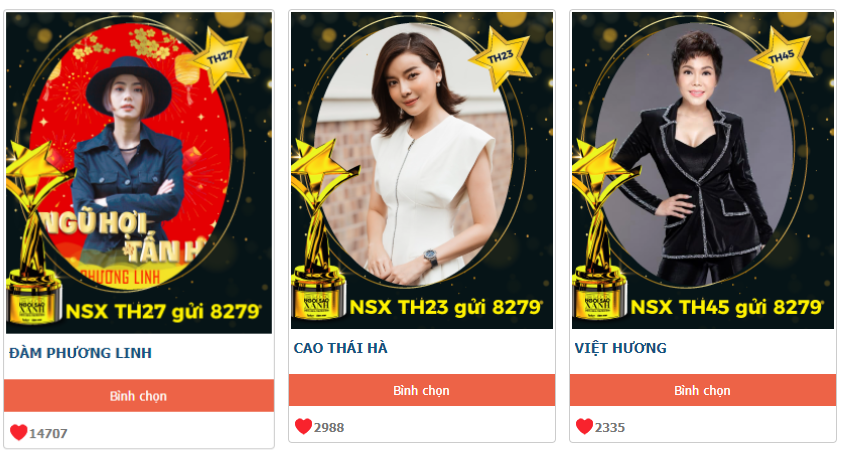The image size is (841, 453).
Task: Click the TH23 star badge
Action: 501,56
